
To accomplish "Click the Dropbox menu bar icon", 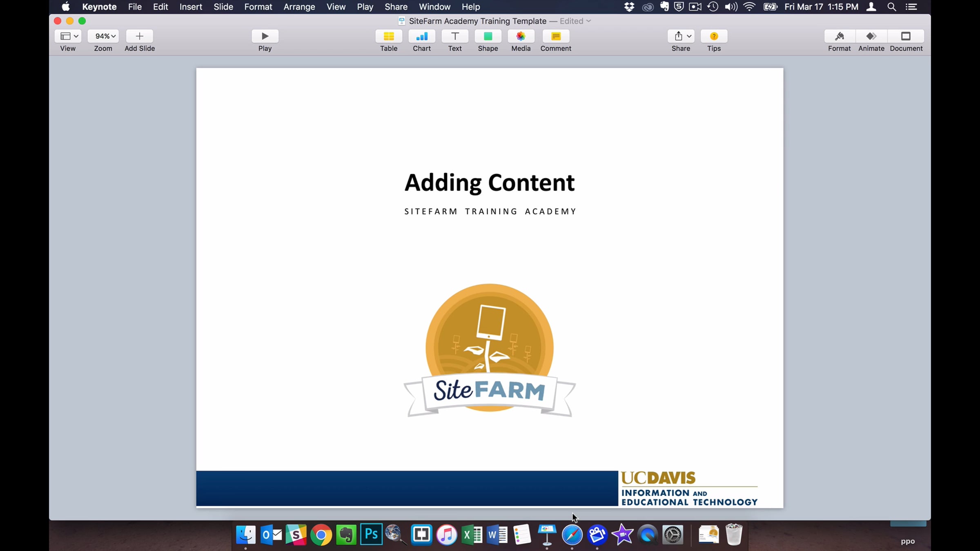I will (629, 7).
